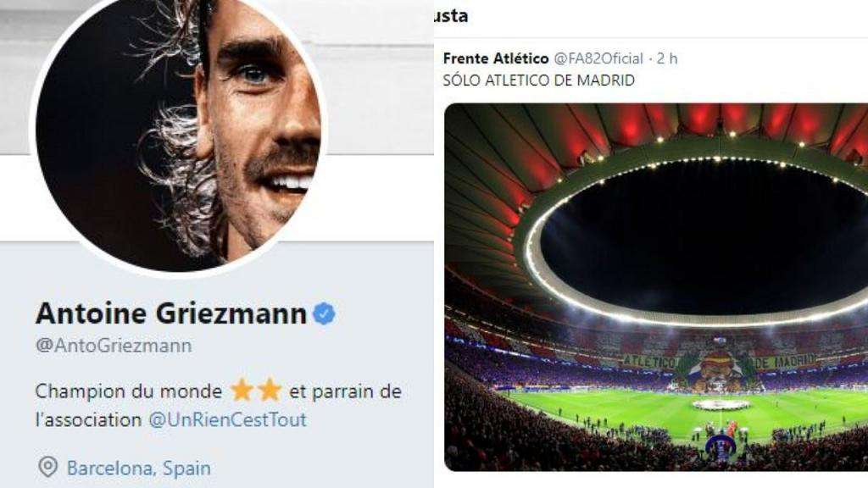Screen dimensions: 868x488
Task: Click the 'et parrain de' bio text
Action: [x=346, y=391]
